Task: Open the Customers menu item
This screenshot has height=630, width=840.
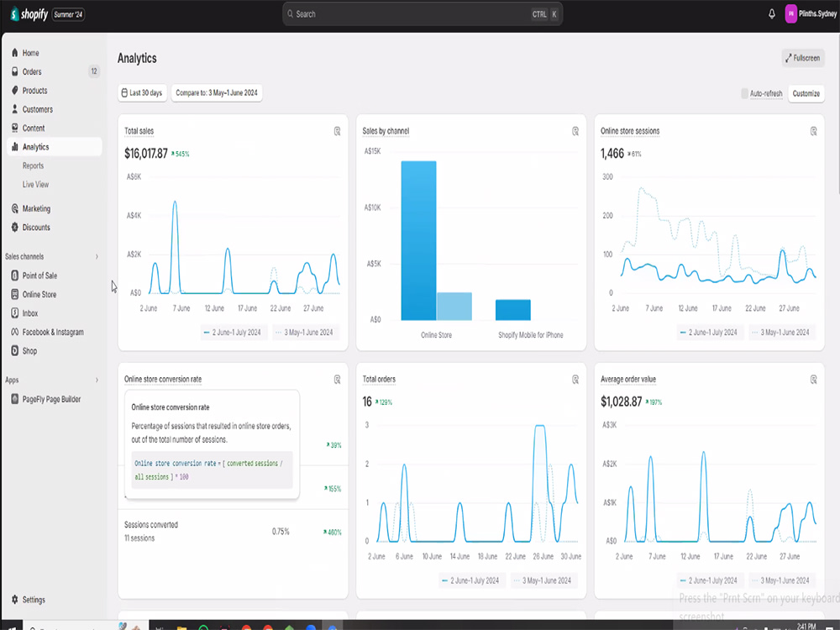Action: [x=54, y=108]
